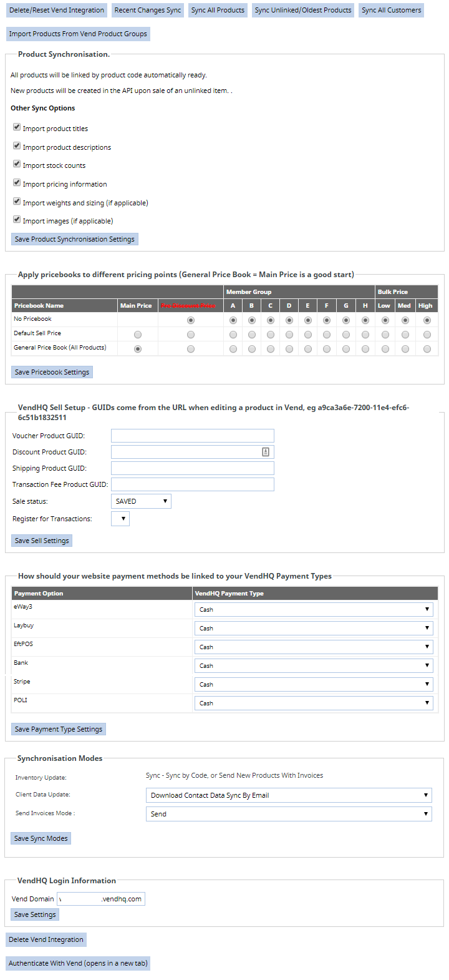Uncheck Import product titles checkbox
The height and width of the screenshot is (980, 449).
click(17, 127)
